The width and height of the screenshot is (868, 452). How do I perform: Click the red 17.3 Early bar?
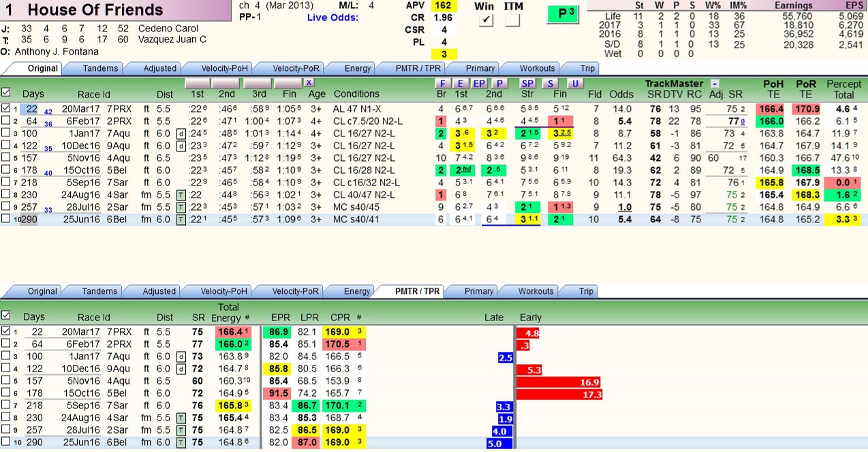[x=560, y=394]
